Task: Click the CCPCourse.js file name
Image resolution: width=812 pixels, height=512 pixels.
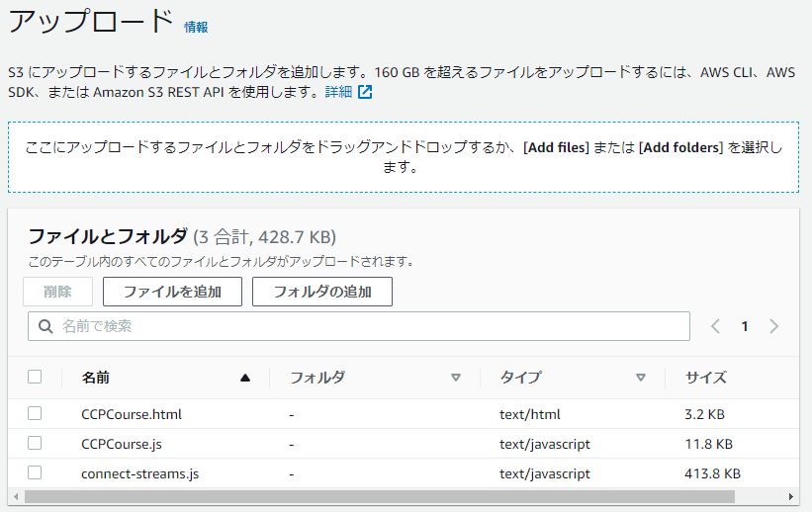Action: pyautogui.click(x=122, y=444)
